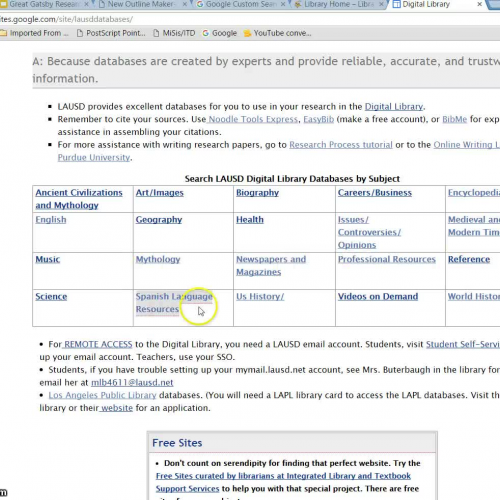Open the Noodle Tools Express link
500x500 pixels.
coord(253,119)
